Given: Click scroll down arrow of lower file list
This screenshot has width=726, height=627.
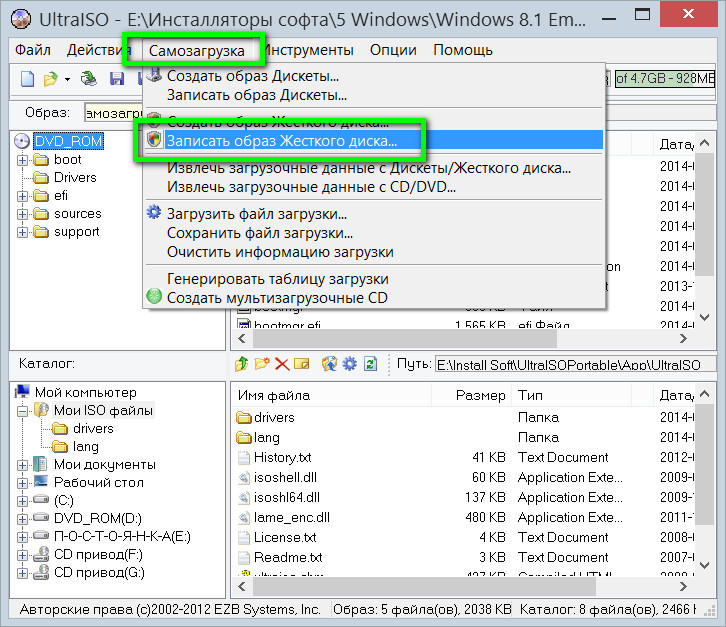Looking at the screenshot, I should [705, 565].
